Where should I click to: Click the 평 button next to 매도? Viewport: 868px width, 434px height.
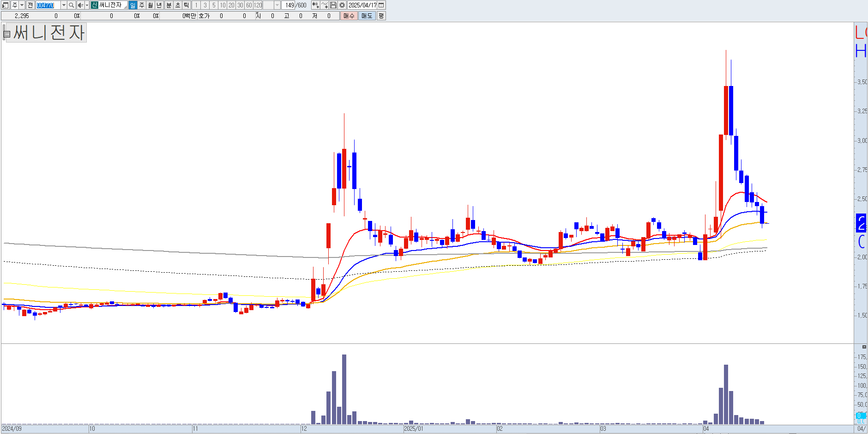pos(381,16)
